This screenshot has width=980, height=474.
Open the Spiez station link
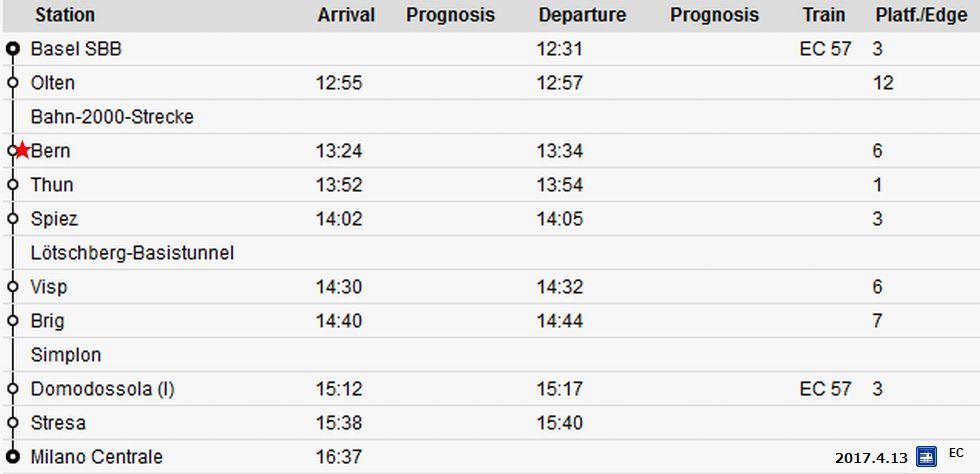pos(54,219)
